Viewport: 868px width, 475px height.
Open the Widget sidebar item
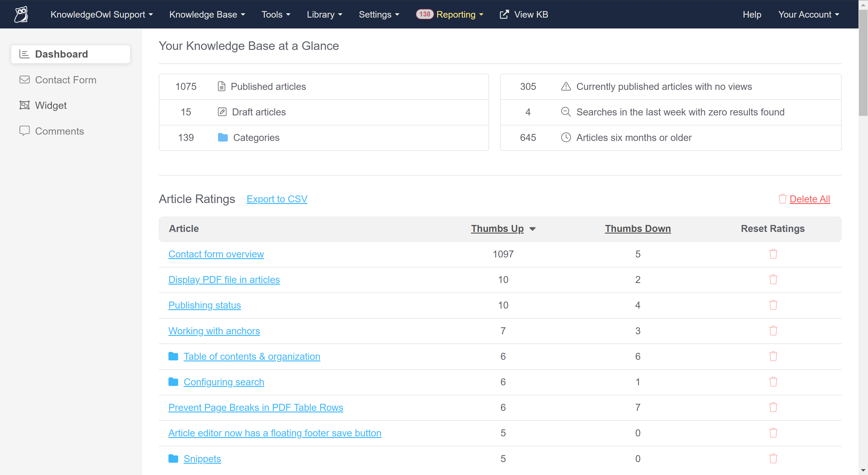[51, 105]
